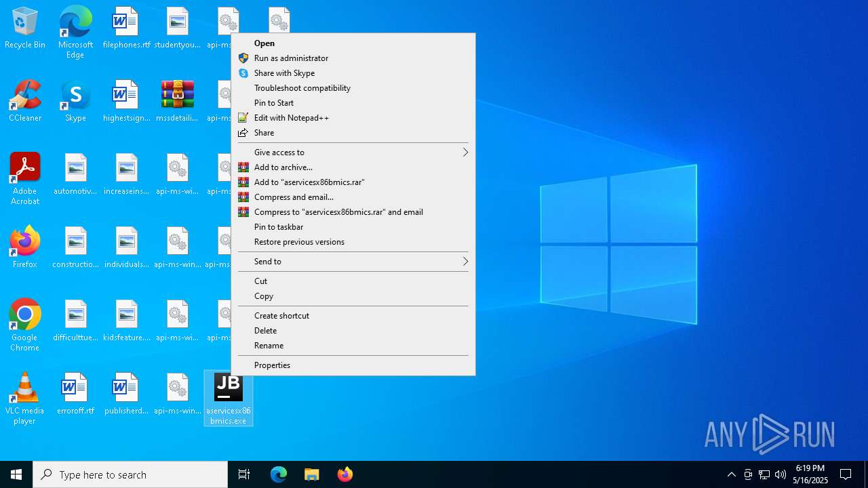
Task: Click the Show desktop sliver button
Action: [866, 474]
